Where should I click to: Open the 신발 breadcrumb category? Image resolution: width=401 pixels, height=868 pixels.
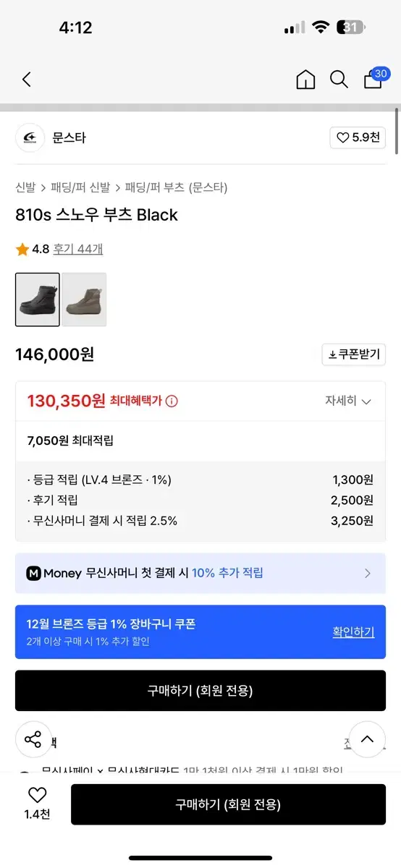25,188
